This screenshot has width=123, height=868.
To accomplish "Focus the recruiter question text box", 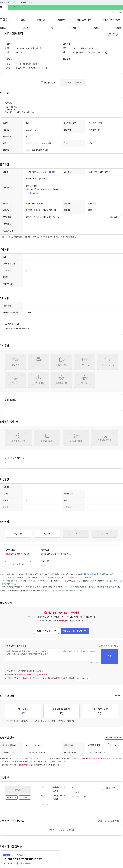I will tap(52, 655).
